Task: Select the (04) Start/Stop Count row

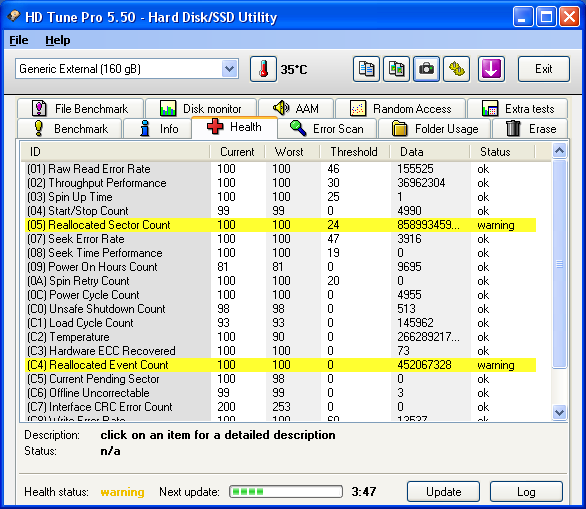Action: tap(281, 211)
